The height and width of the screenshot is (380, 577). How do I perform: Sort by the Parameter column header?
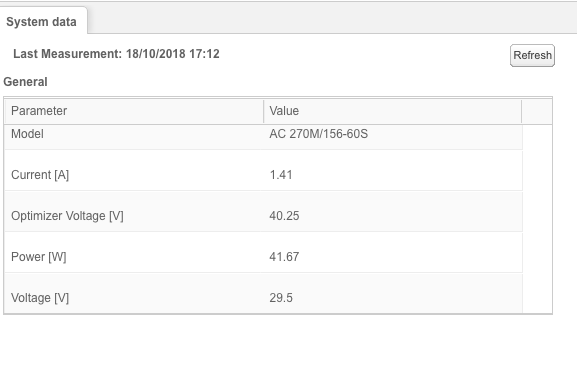(134, 111)
